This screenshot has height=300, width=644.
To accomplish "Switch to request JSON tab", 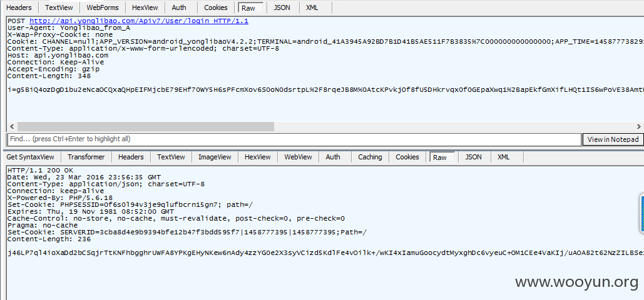I will 281,7.
